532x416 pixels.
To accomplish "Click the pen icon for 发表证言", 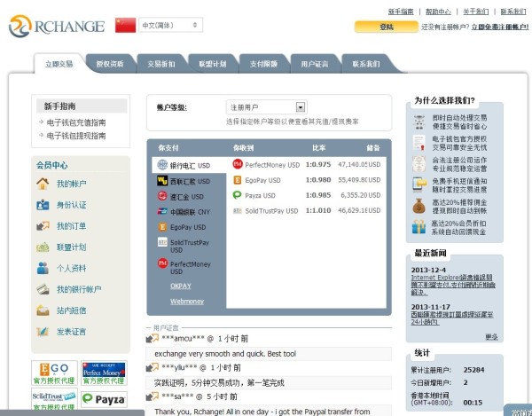I will 43,332.
